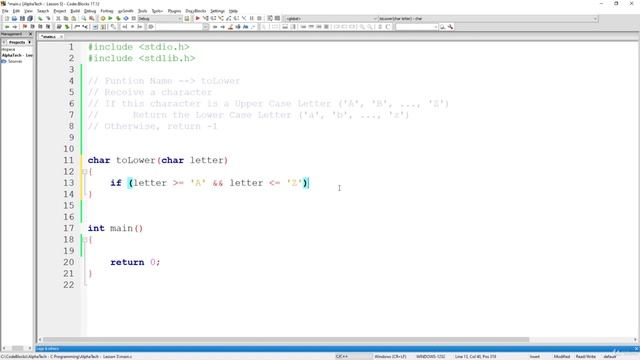Click code line 11 char toLower declaration
Image resolution: width=640 pixels, height=360 pixels.
158,160
